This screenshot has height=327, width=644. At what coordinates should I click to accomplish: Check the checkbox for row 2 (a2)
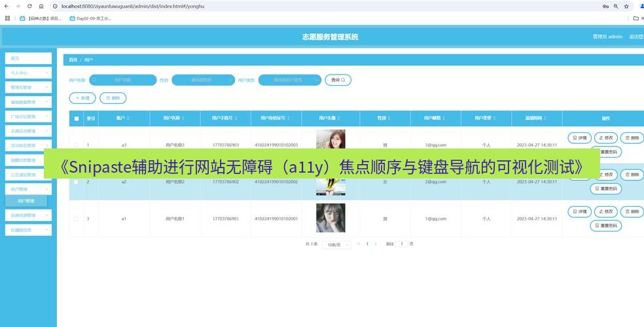[76, 182]
